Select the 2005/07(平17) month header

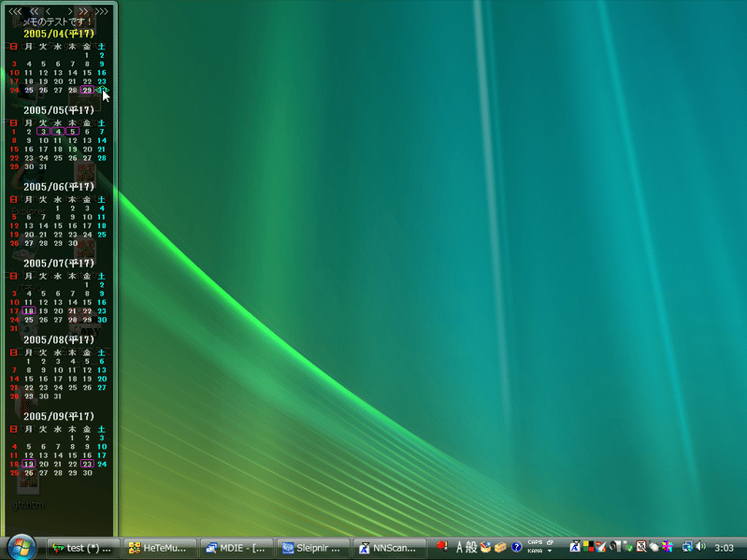tap(59, 264)
